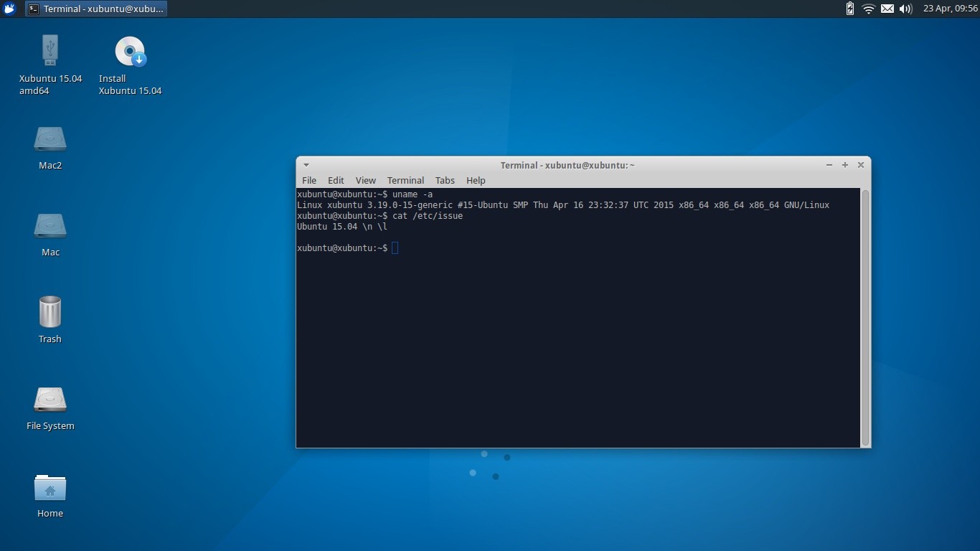The width and height of the screenshot is (980, 551).
Task: Click the 'Ubuntu 15.04 \n \l' output line
Action: click(342, 227)
